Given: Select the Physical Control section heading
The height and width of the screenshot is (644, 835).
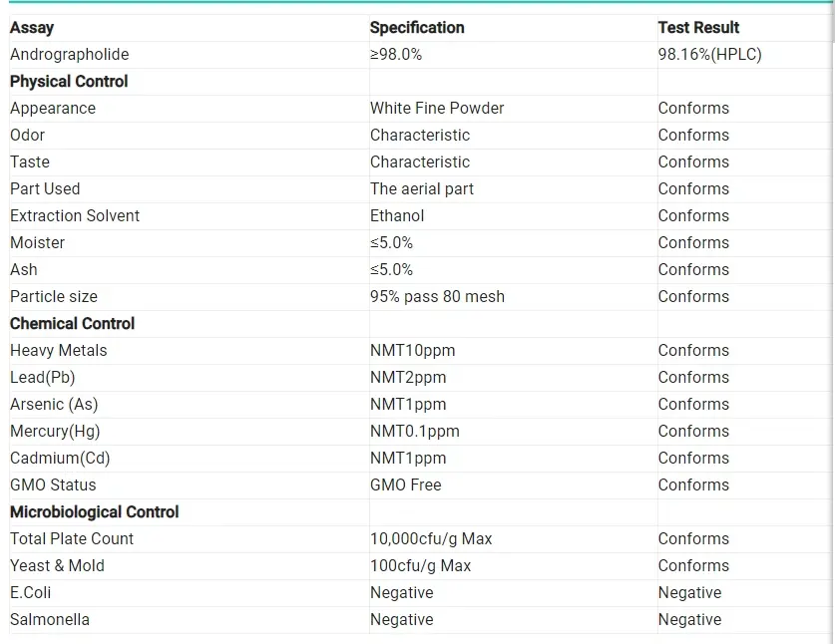Looking at the screenshot, I should pyautogui.click(x=69, y=82).
